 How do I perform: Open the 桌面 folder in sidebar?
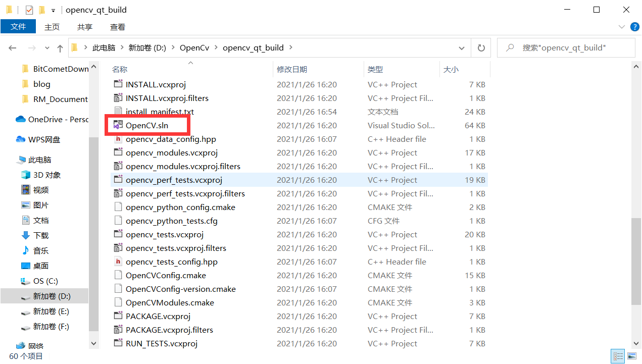(35, 266)
